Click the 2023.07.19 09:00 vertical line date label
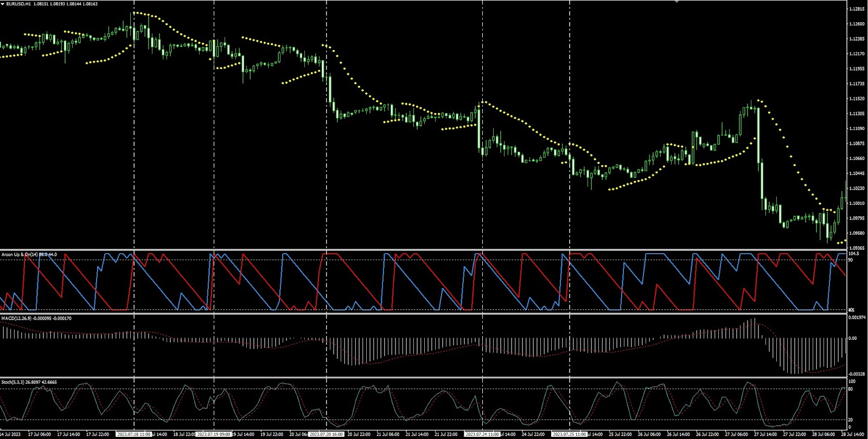 point(214,434)
